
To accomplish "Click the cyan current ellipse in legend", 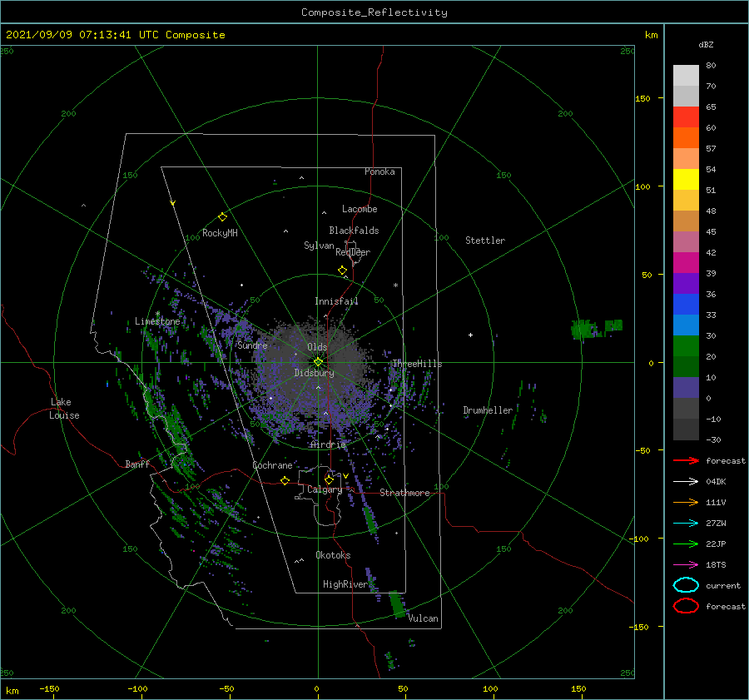I will (x=686, y=585).
